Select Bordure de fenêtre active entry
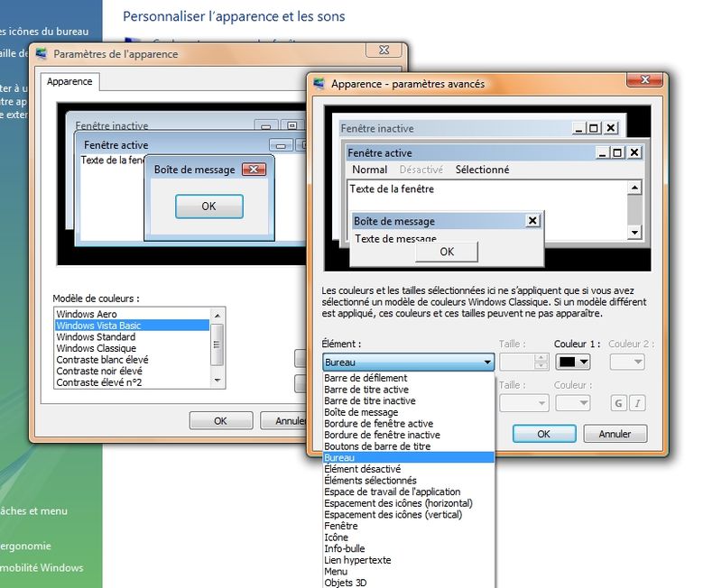The height and width of the screenshot is (588, 722). point(409,423)
